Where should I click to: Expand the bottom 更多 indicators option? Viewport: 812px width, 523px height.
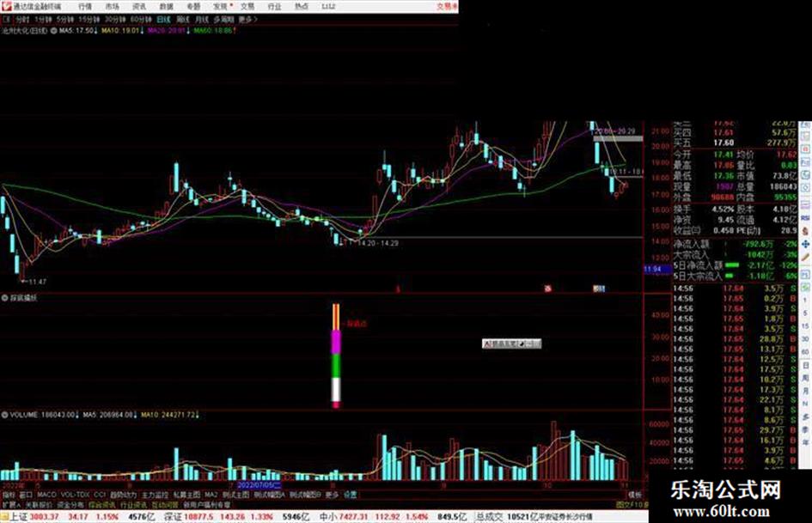[332, 495]
